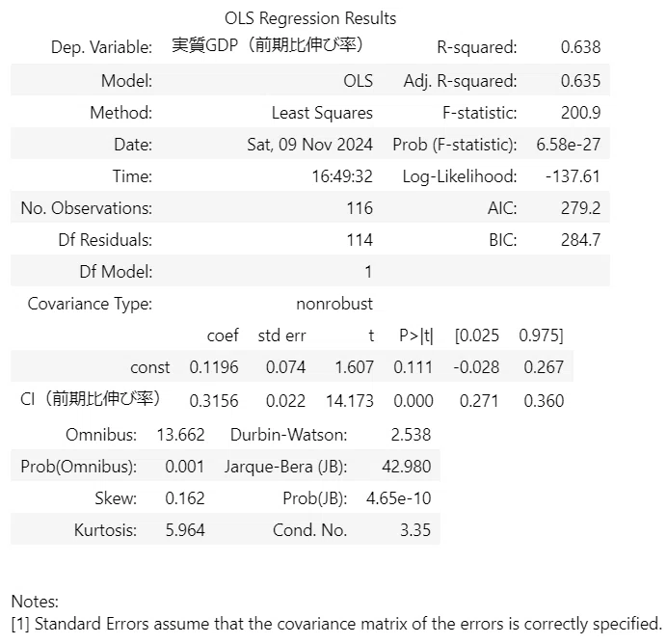The height and width of the screenshot is (644, 667).
Task: Select the Jarque-Bera value 42.980
Action: (x=406, y=467)
